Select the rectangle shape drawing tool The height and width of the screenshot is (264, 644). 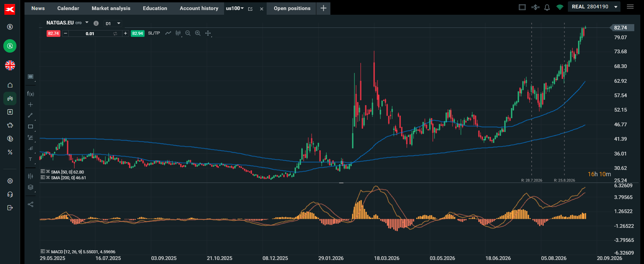[x=31, y=127]
